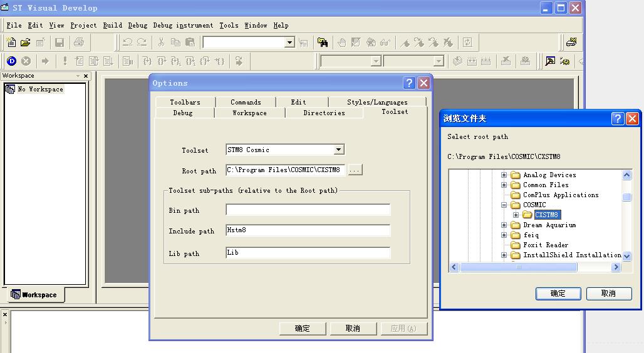Image resolution: width=644 pixels, height=353 pixels.
Task: Click the empty Bin path field
Action: click(308, 210)
